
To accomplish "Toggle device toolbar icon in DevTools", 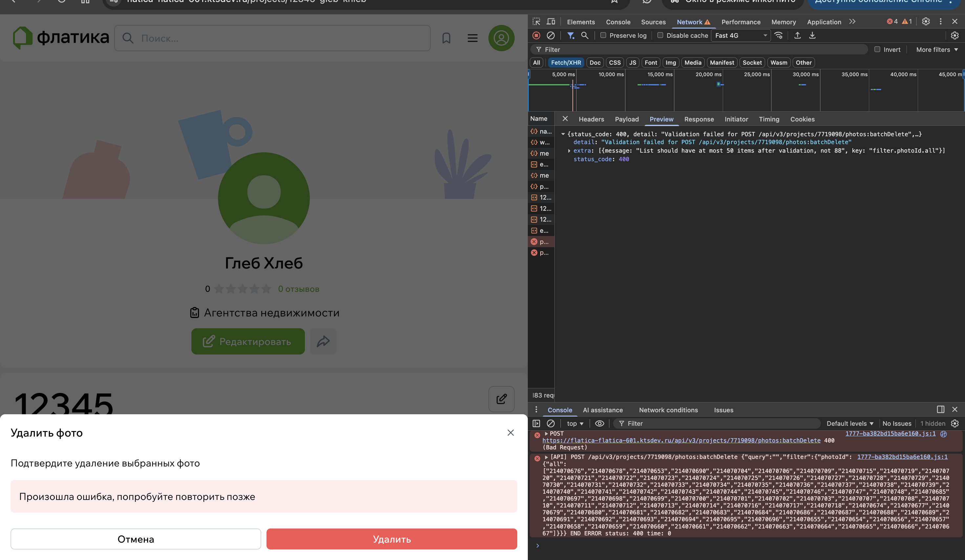I will tap(551, 21).
